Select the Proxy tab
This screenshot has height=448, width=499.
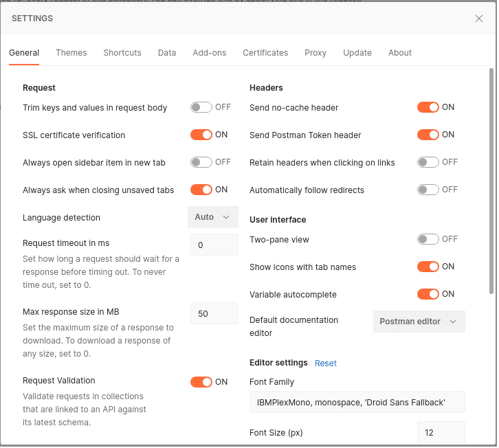point(315,53)
